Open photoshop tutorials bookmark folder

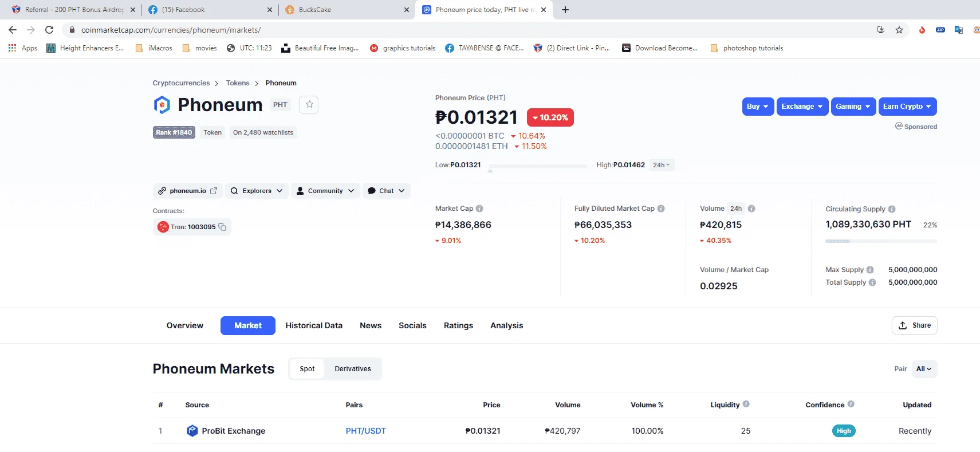tap(746, 48)
